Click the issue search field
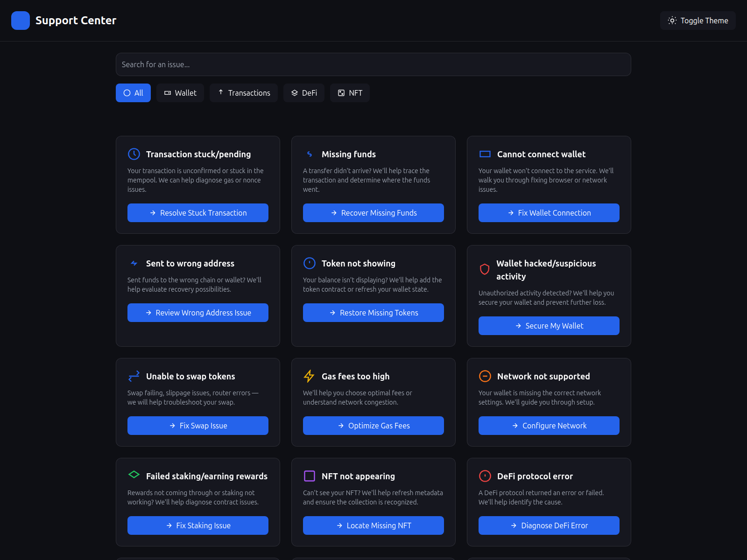The width and height of the screenshot is (747, 560). 373,64
